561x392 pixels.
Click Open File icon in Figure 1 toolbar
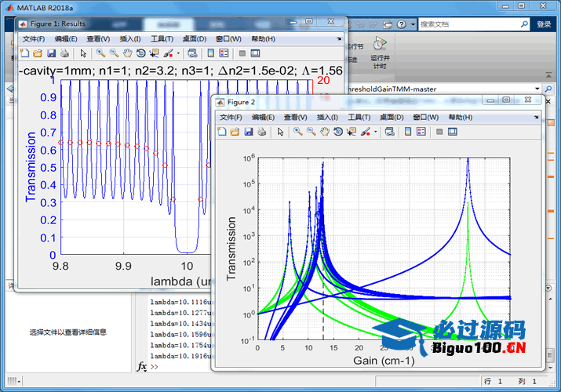click(x=38, y=53)
